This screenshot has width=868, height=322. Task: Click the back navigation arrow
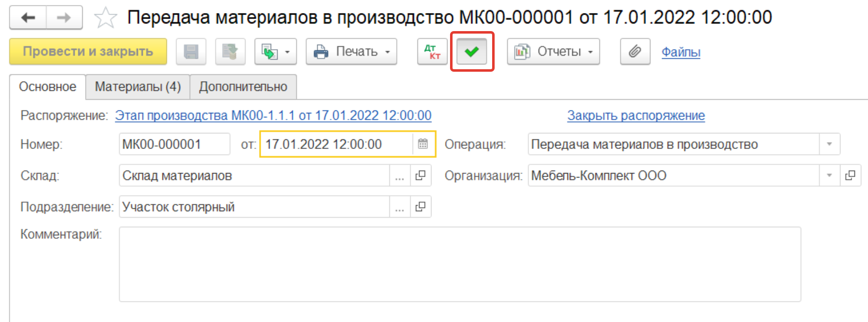pyautogui.click(x=28, y=18)
